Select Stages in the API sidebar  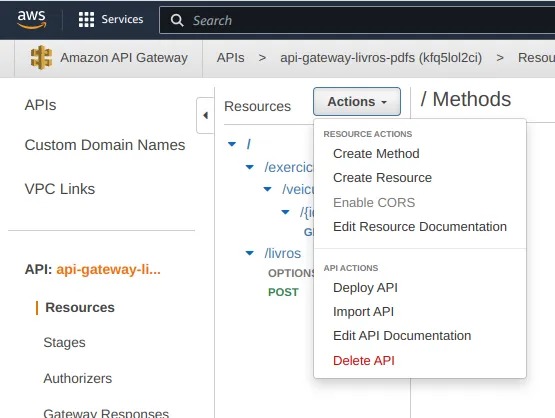click(x=64, y=342)
